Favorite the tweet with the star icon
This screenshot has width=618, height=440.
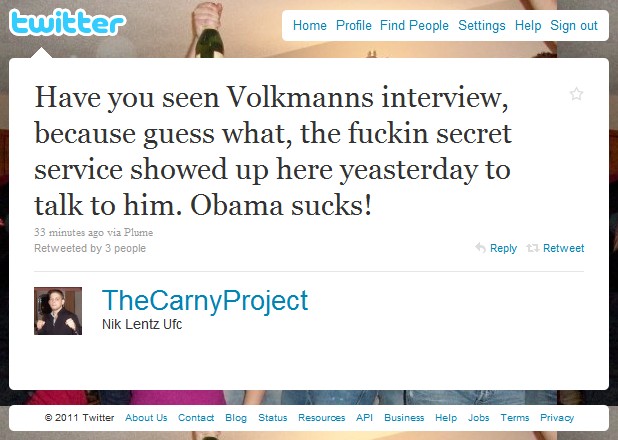576,94
